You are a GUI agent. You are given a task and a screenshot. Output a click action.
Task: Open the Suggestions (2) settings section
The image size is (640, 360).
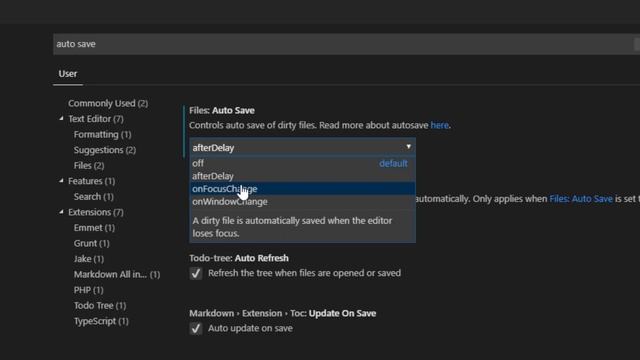point(105,150)
